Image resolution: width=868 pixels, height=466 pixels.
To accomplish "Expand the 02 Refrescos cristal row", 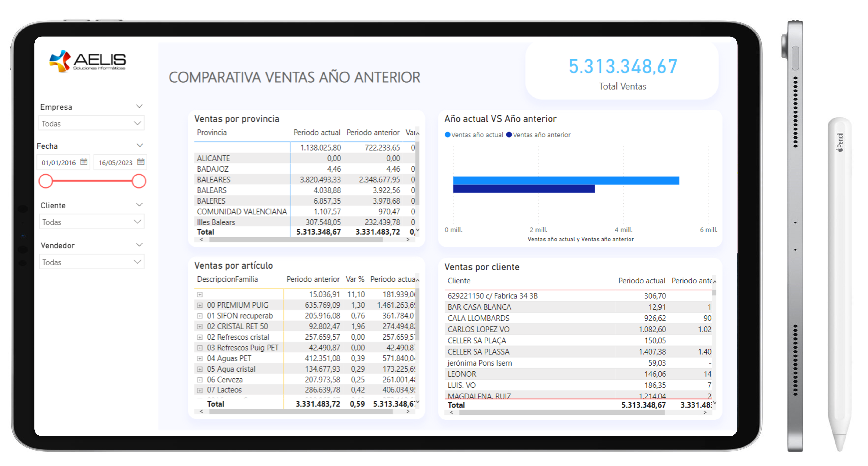I will click(200, 337).
